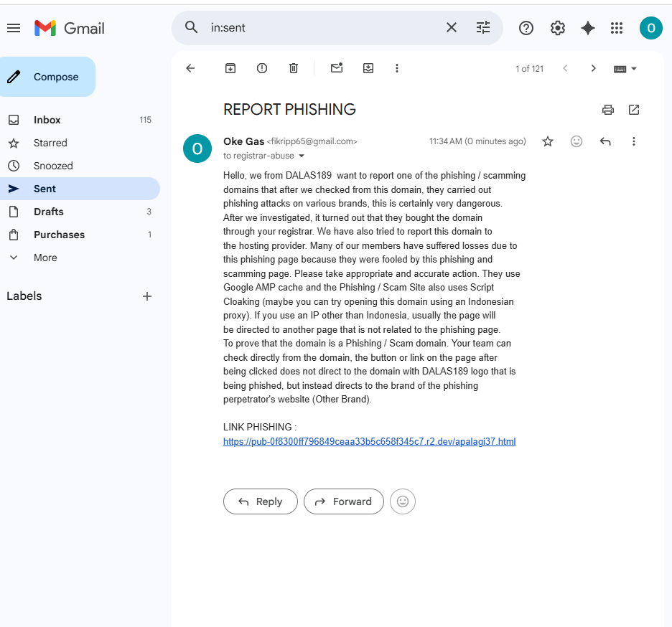Go to the newer conversation arrow
The width and height of the screenshot is (672, 627).
pyautogui.click(x=565, y=68)
